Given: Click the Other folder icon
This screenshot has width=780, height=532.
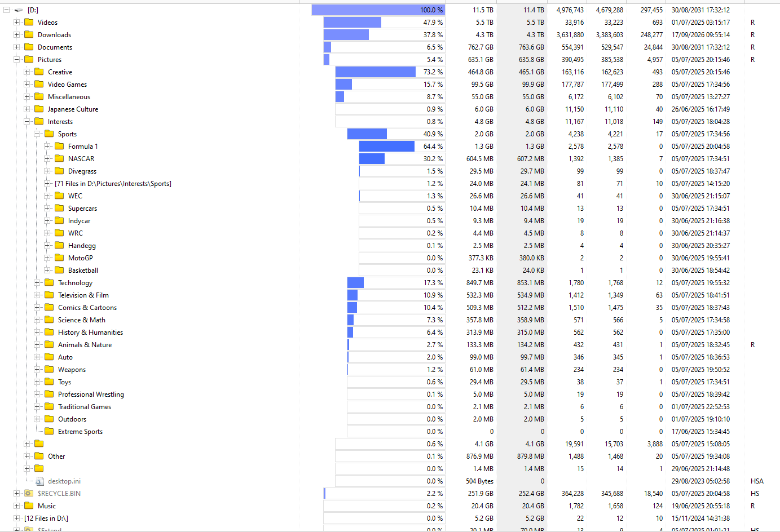Looking at the screenshot, I should 39,456.
